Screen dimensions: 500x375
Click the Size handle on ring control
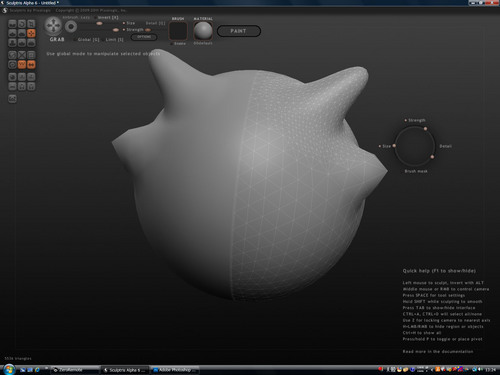[394, 146]
